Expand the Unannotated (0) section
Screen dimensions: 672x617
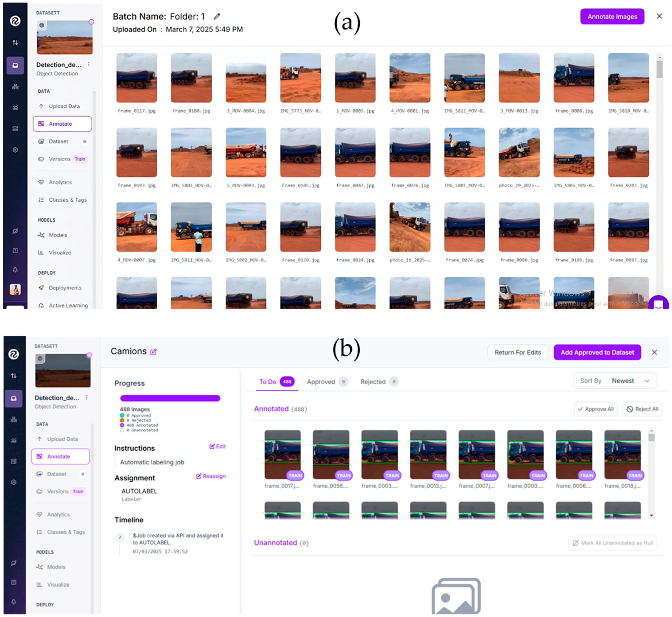275,542
